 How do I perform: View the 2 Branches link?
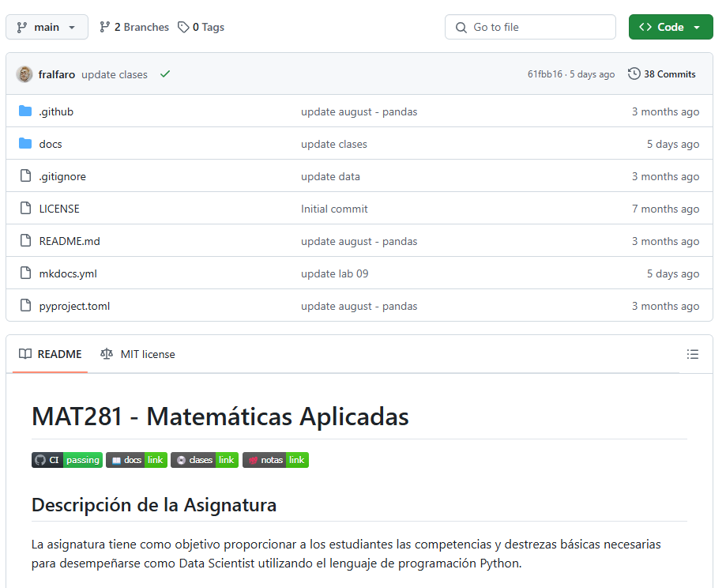(x=134, y=27)
